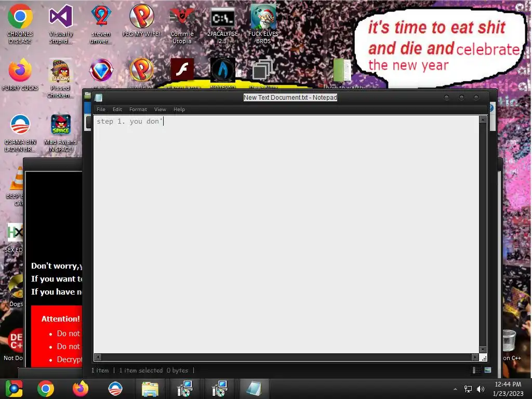Click Notepad horizontal scrollbar right arrow
The image size is (532, 399).
coord(475,357)
